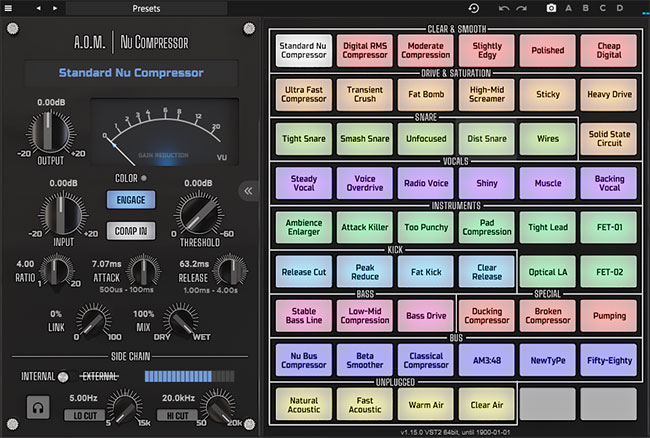Click the MIX dry/wet knob
The height and width of the screenshot is (438, 650).
pyautogui.click(x=181, y=321)
